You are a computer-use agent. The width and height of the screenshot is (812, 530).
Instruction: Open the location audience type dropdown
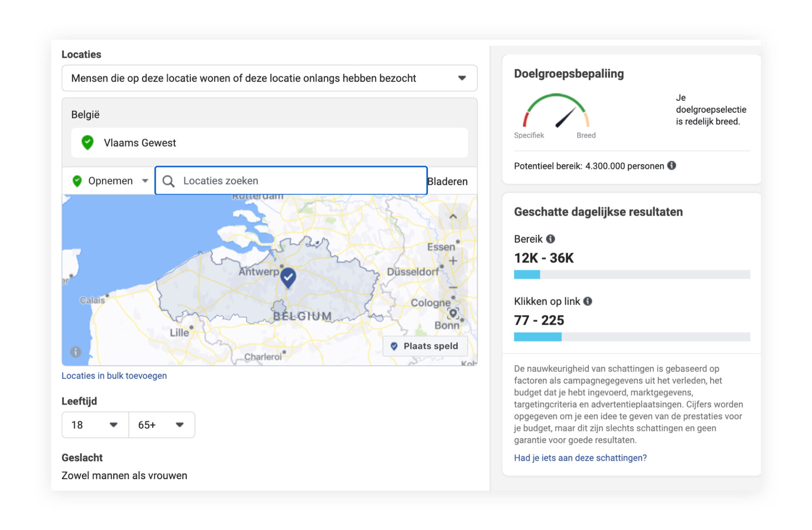click(x=269, y=78)
